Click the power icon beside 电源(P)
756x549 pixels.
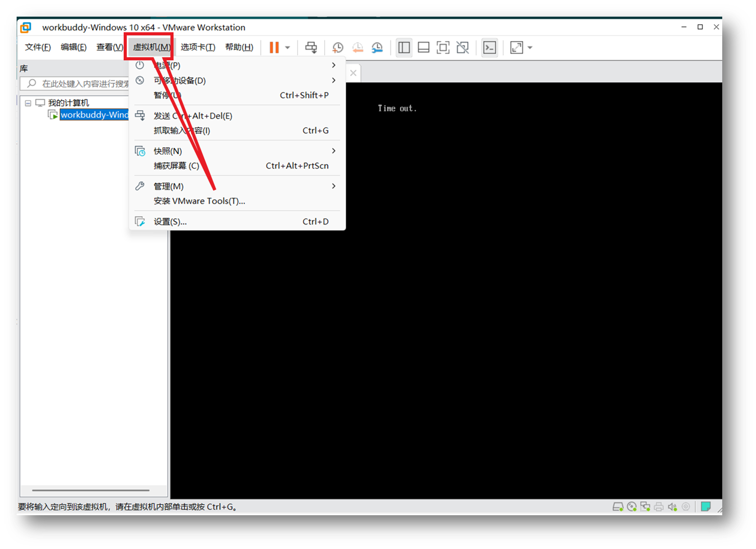(140, 66)
